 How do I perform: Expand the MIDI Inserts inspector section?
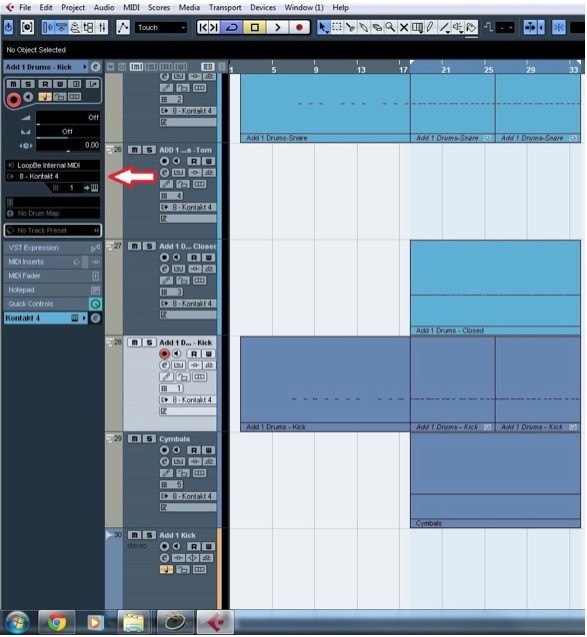(44, 262)
